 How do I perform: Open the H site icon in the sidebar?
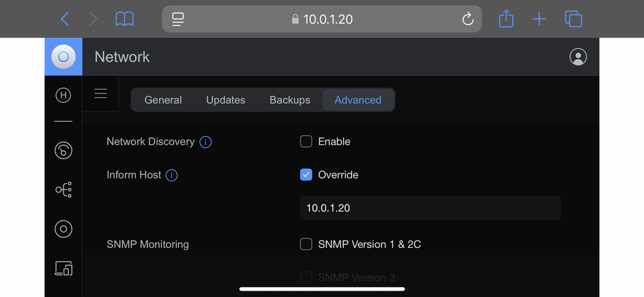pos(63,96)
